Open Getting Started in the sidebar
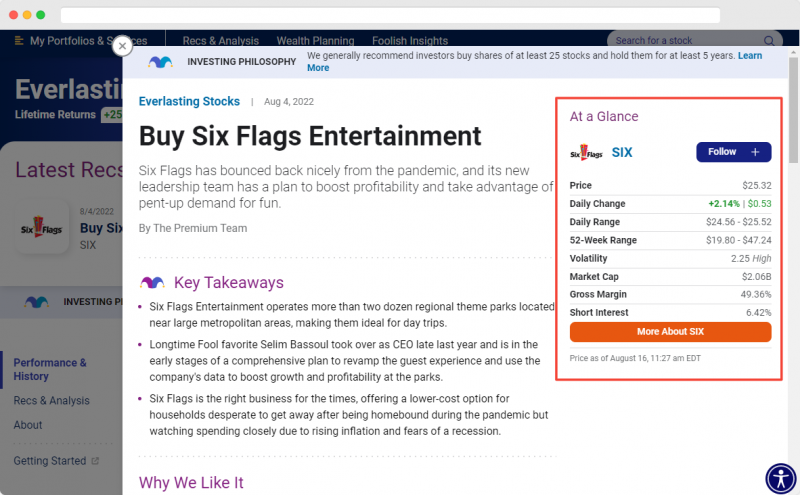800x495 pixels. tap(49, 461)
